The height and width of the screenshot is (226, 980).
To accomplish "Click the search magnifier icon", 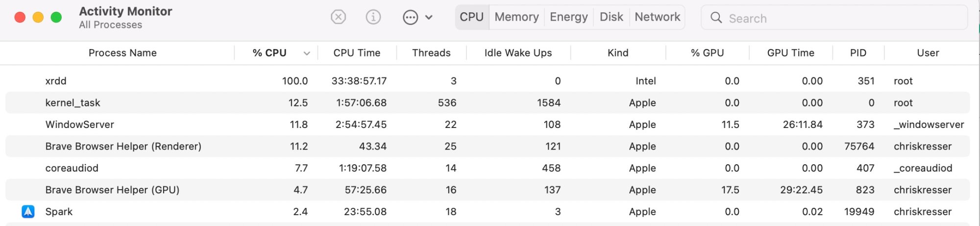I will pyautogui.click(x=716, y=18).
